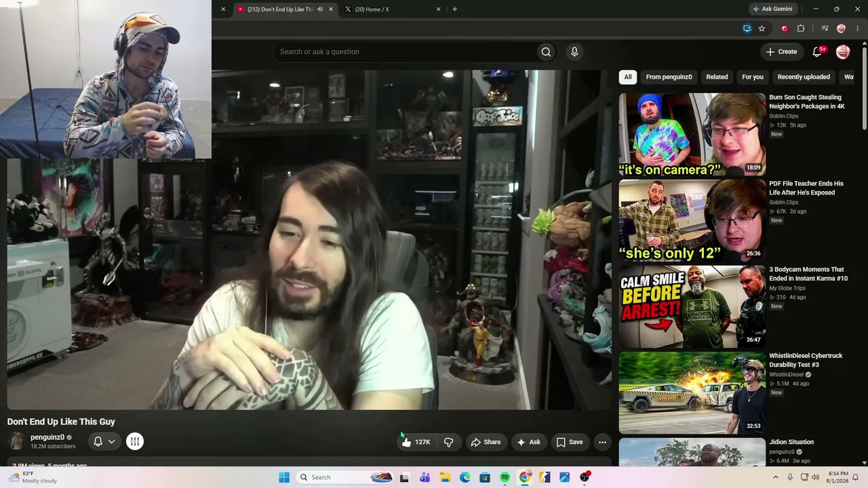The width and height of the screenshot is (868, 488).
Task: Open the Chrome three-dot menu
Action: [x=858, y=28]
